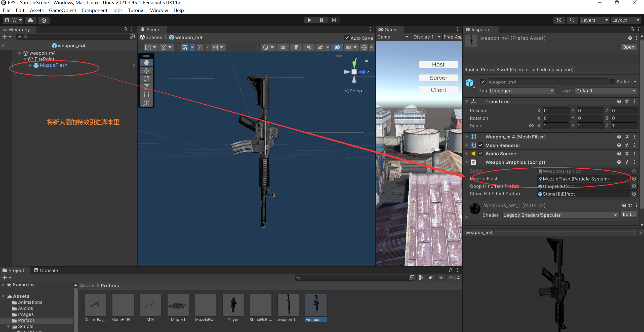Click the Open prefab button
This screenshot has width=644, height=332.
click(628, 47)
